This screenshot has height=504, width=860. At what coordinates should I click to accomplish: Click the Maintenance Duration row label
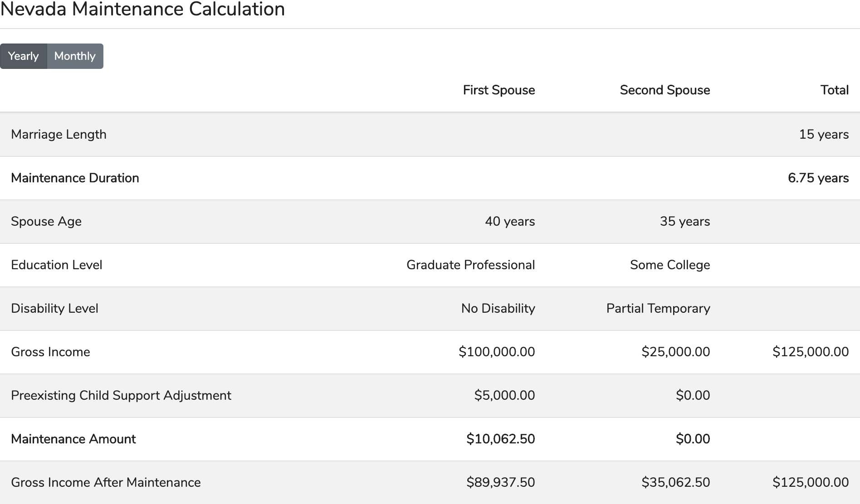pyautogui.click(x=75, y=178)
